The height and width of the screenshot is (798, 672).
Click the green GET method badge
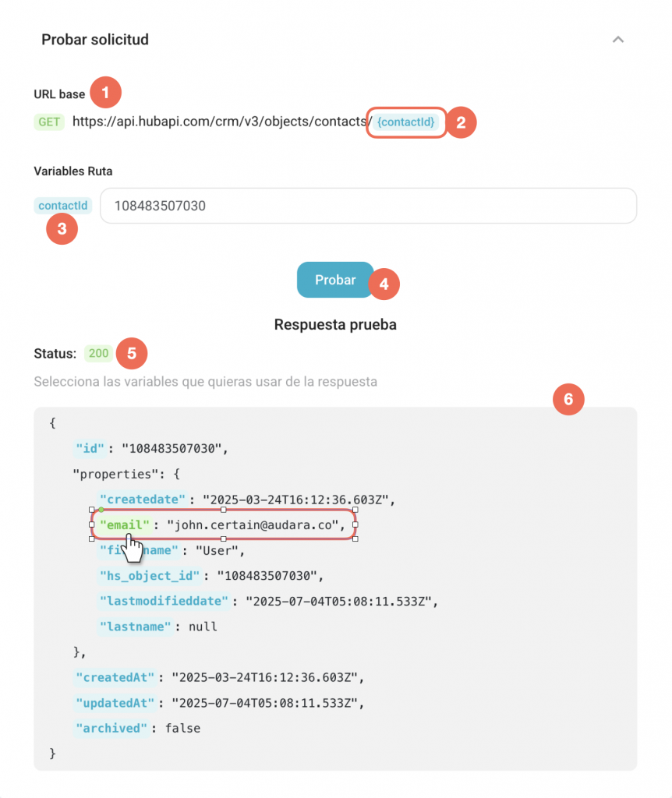(x=50, y=122)
